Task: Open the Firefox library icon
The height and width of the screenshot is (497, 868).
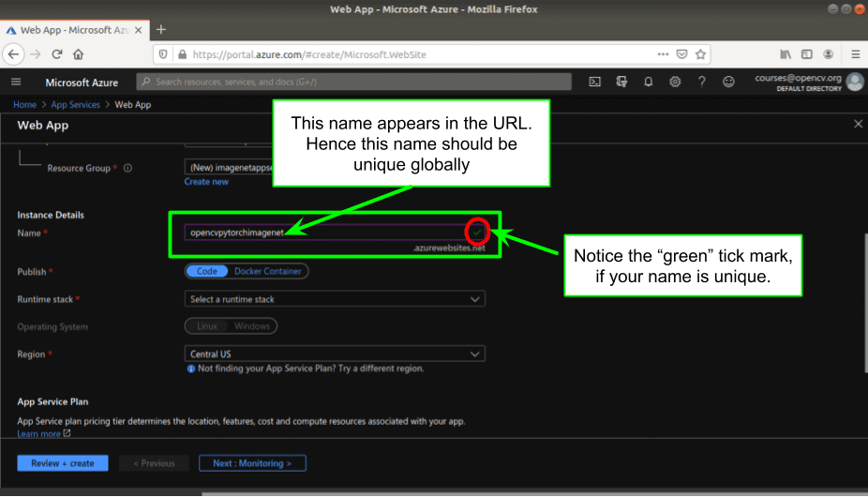Action: click(x=786, y=54)
